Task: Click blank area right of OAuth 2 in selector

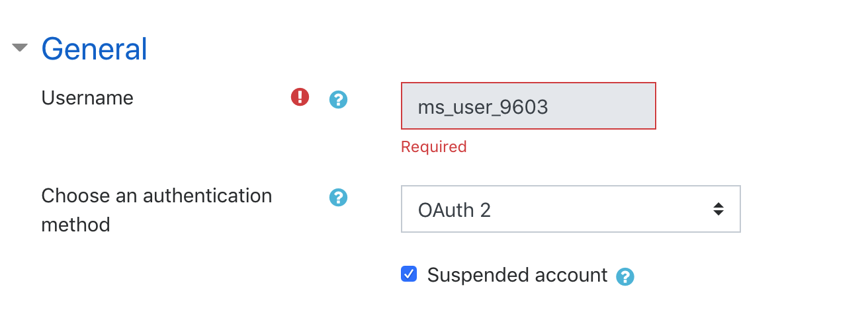Action: tap(599, 209)
